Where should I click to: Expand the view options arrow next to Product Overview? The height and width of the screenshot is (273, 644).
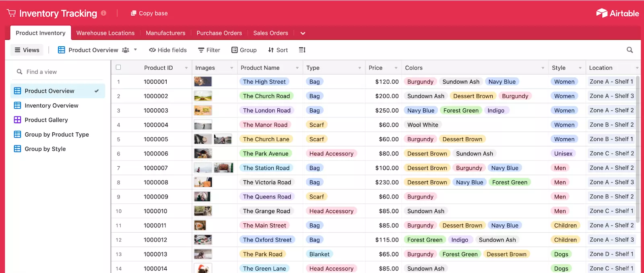[135, 50]
